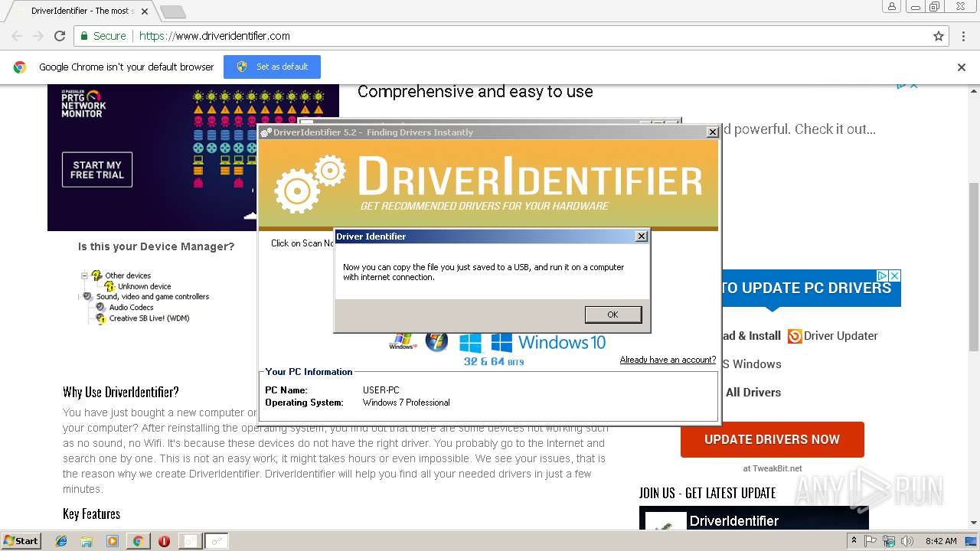Click the Windows XP flag logo
Viewport: 980px width, 551px height.
pyautogui.click(x=403, y=341)
